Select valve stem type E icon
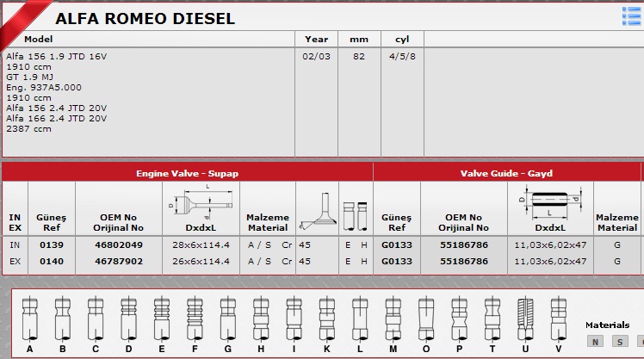Viewport: 644px width, 359px height. point(161,319)
